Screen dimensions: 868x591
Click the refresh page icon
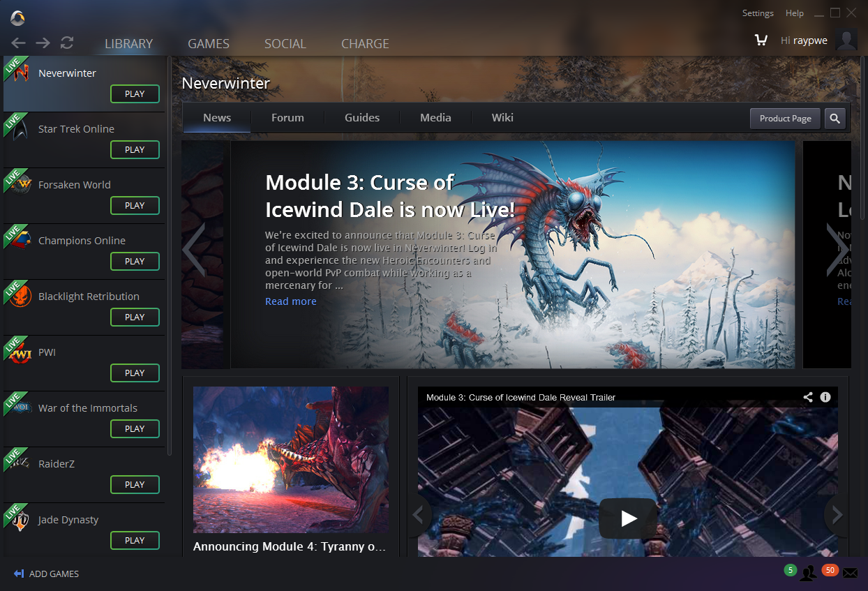point(67,43)
